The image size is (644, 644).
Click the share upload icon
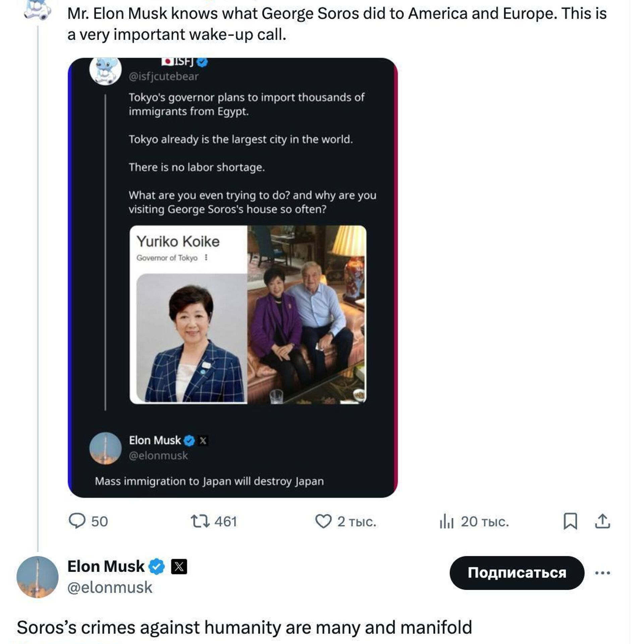pos(602,521)
